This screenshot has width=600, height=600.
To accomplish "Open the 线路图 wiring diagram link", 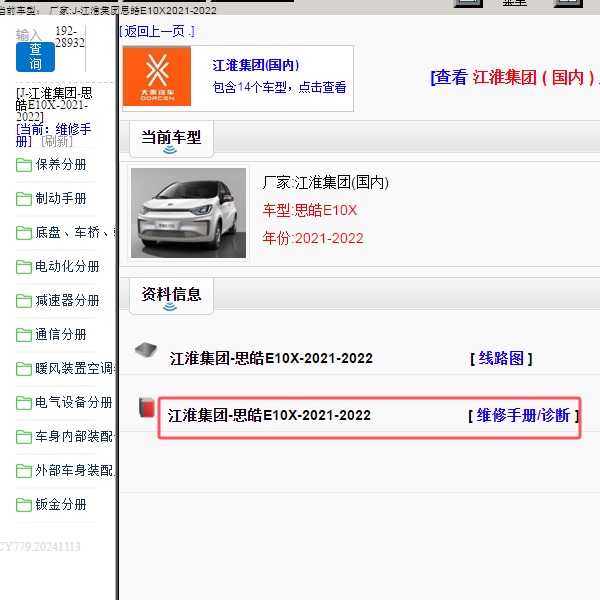I will coord(501,359).
